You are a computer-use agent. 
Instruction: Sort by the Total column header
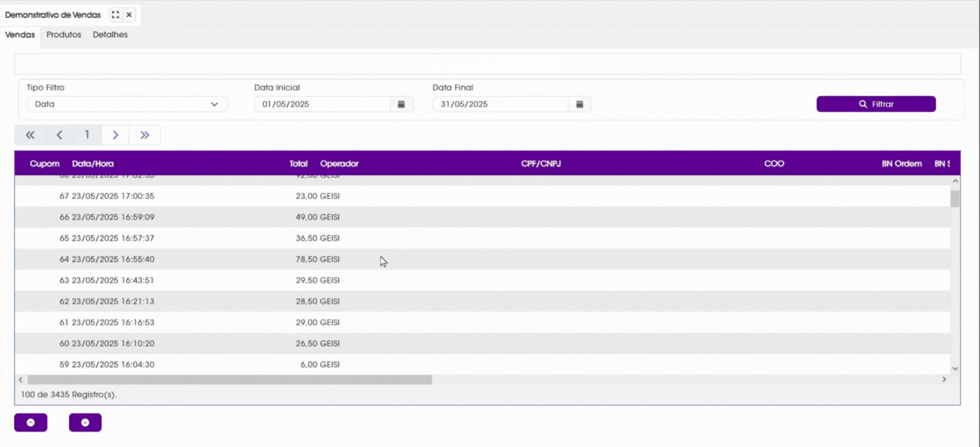click(x=298, y=163)
